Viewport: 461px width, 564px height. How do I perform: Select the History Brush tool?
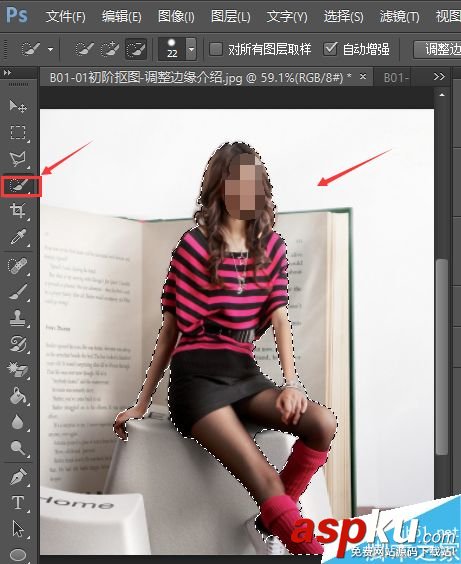[x=18, y=344]
